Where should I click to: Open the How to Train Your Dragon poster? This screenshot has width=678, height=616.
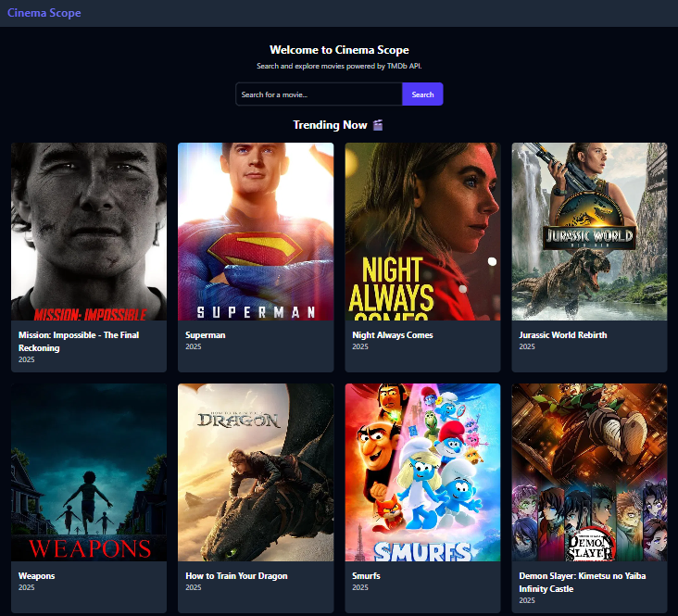[256, 472]
